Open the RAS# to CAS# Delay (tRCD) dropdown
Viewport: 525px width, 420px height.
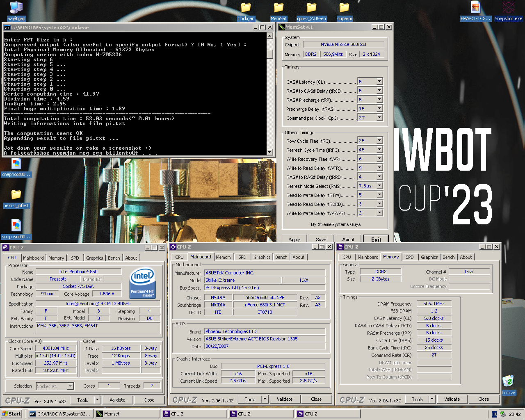click(379, 91)
